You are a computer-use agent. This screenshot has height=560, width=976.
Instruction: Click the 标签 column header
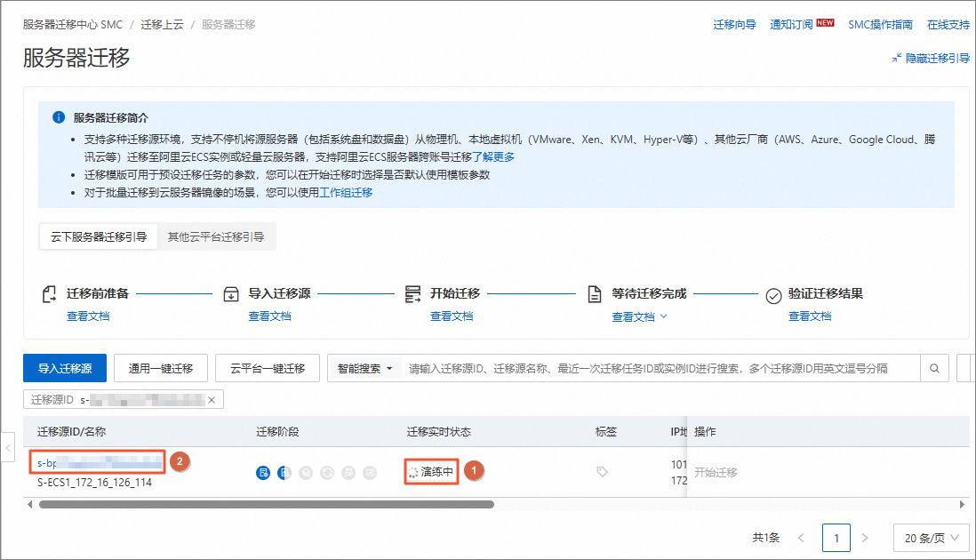(x=605, y=431)
